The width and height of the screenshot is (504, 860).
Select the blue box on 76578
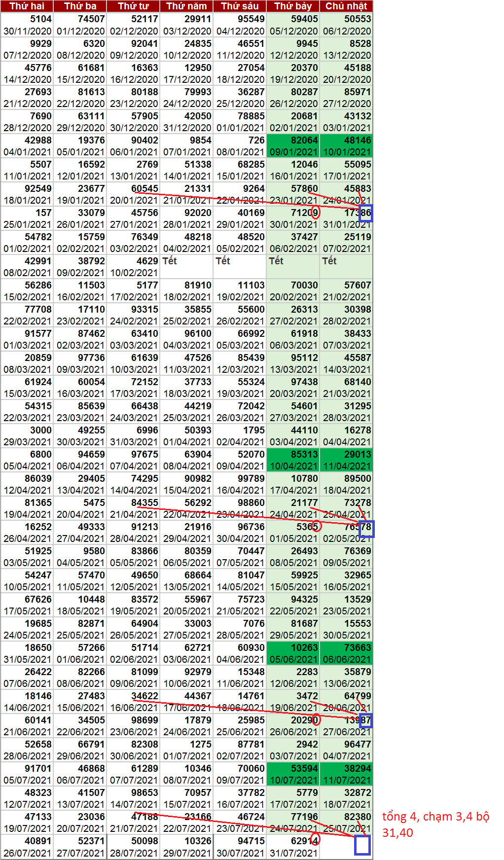(x=366, y=529)
